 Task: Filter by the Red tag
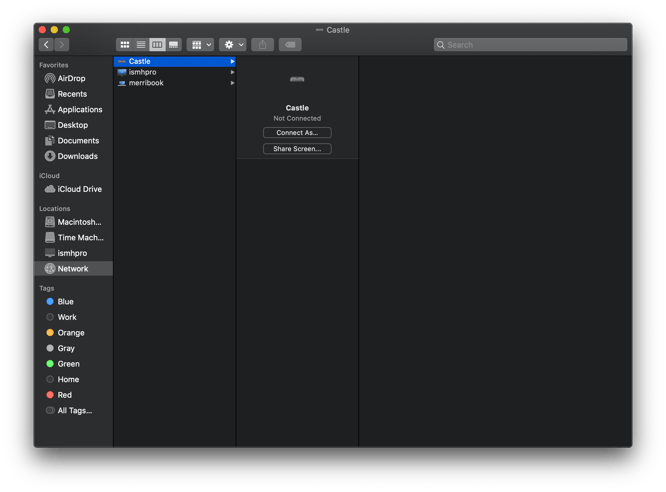click(x=73, y=395)
